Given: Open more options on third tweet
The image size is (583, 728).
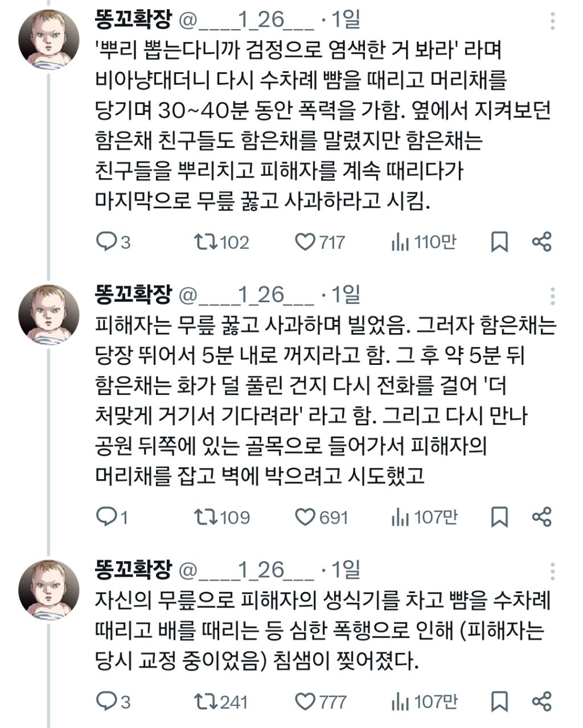Looking at the screenshot, I should (x=553, y=570).
